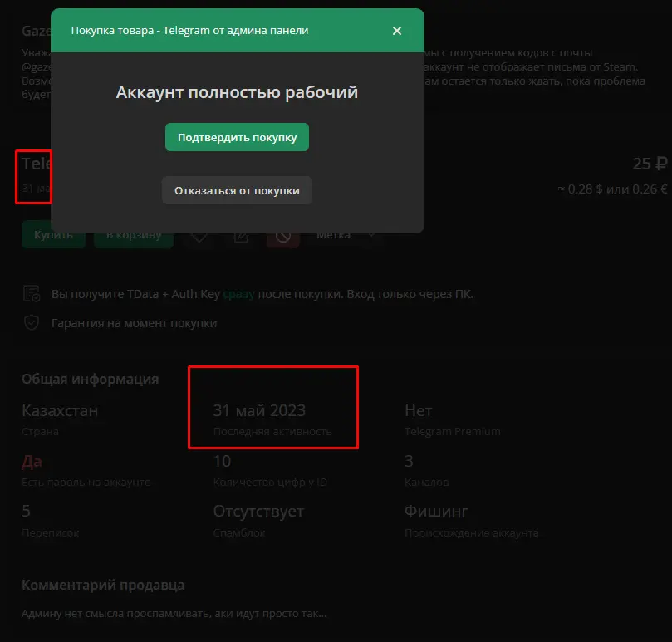Click the date 31 май 2023
This screenshot has height=642, width=672.
(259, 410)
